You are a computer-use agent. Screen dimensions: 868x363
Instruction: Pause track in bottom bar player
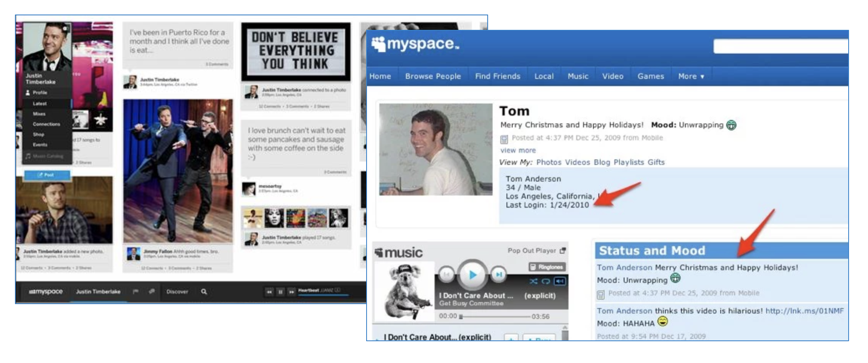[280, 292]
